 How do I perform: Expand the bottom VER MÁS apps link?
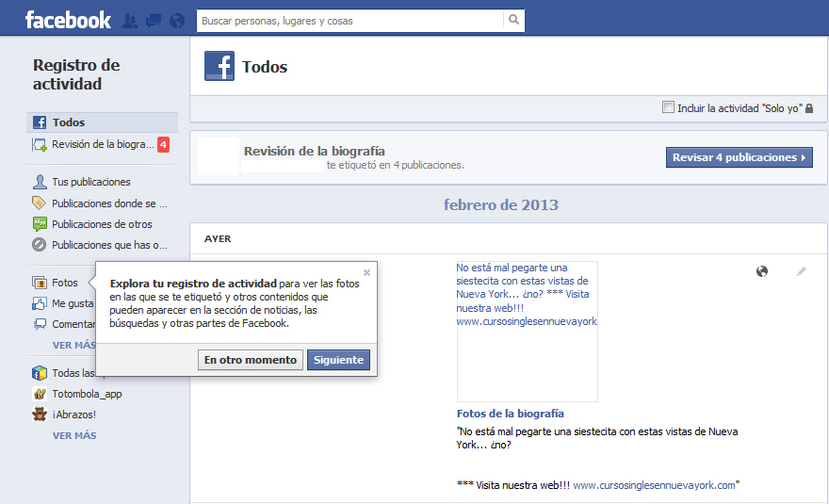tap(74, 436)
